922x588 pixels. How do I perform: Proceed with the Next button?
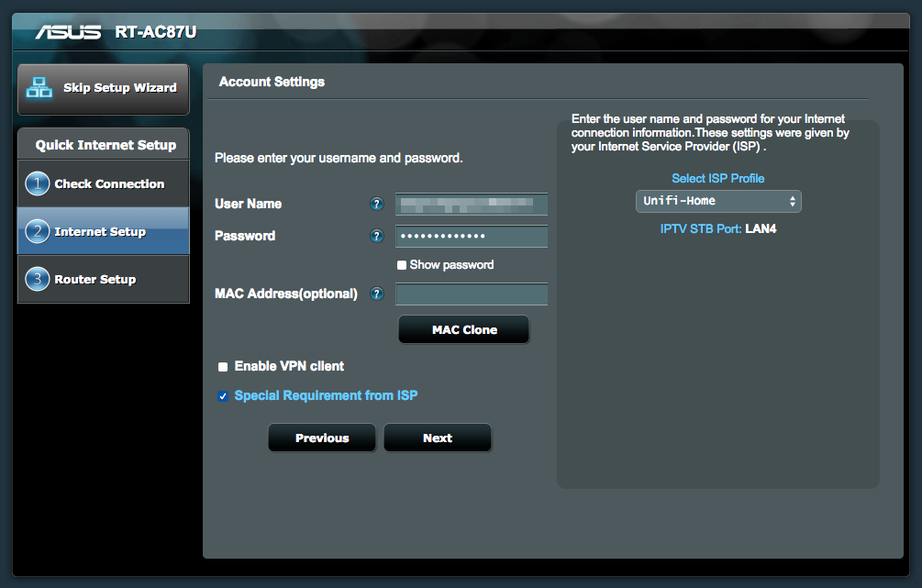coord(438,438)
